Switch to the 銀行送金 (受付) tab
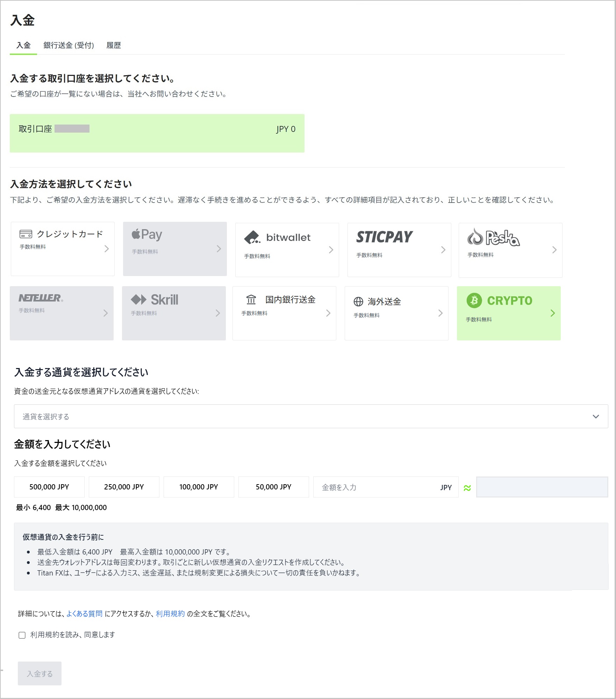The image size is (616, 699). click(69, 45)
